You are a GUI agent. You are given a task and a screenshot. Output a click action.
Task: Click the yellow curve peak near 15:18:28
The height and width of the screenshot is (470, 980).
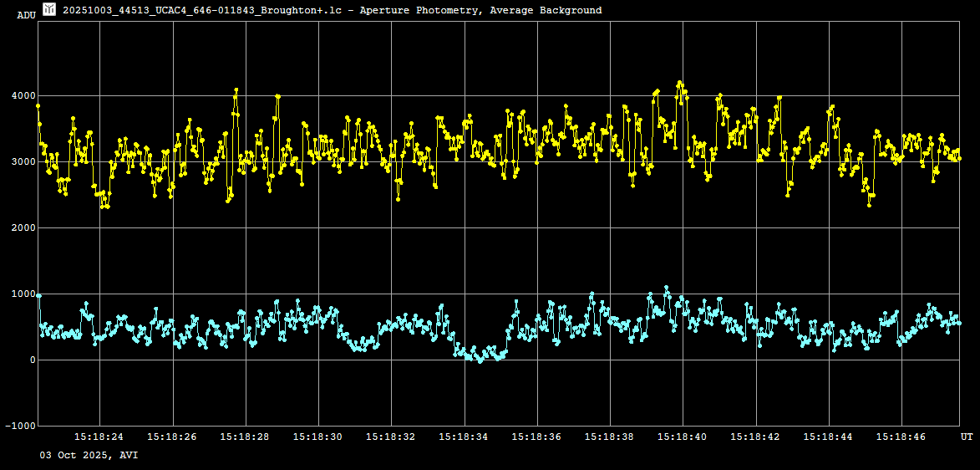point(236,90)
